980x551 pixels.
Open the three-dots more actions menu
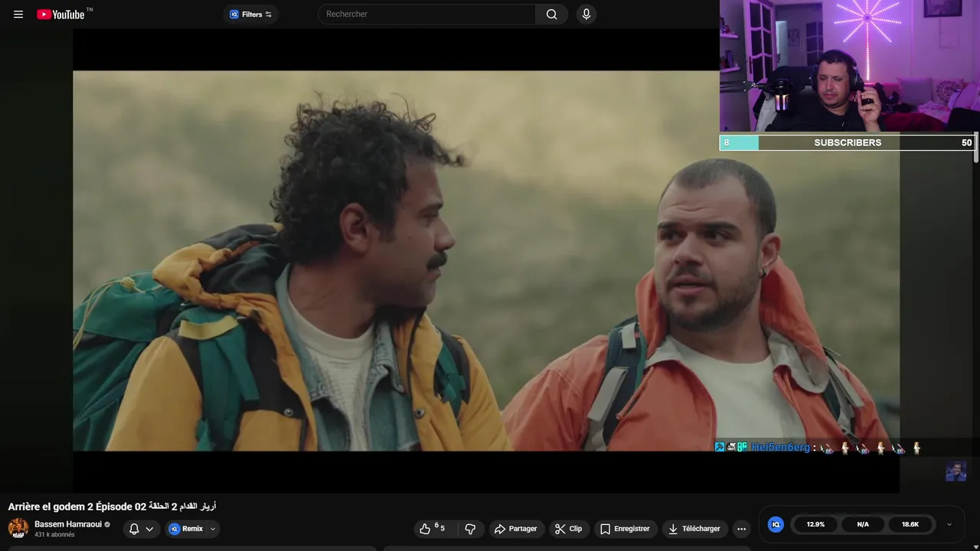click(x=740, y=529)
